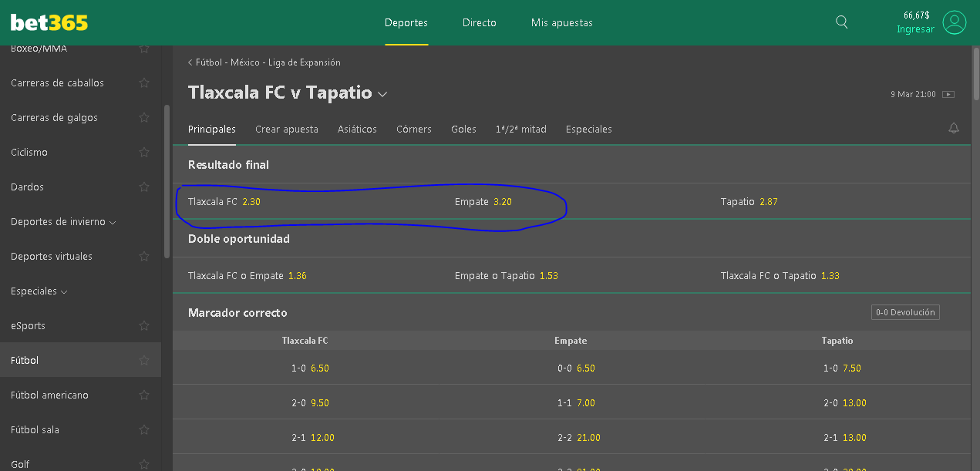Toggle the star next to Fútbol
The image size is (980, 471).
144,360
